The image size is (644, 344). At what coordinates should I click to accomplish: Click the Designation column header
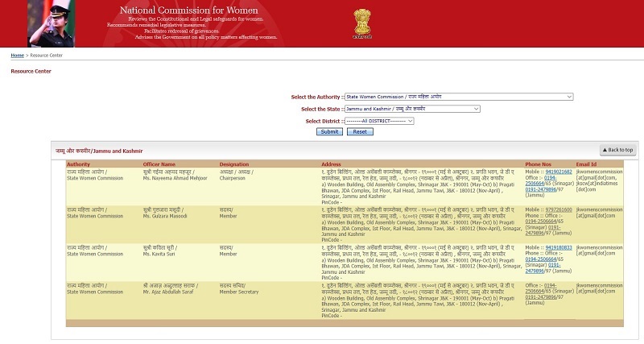pos(234,164)
